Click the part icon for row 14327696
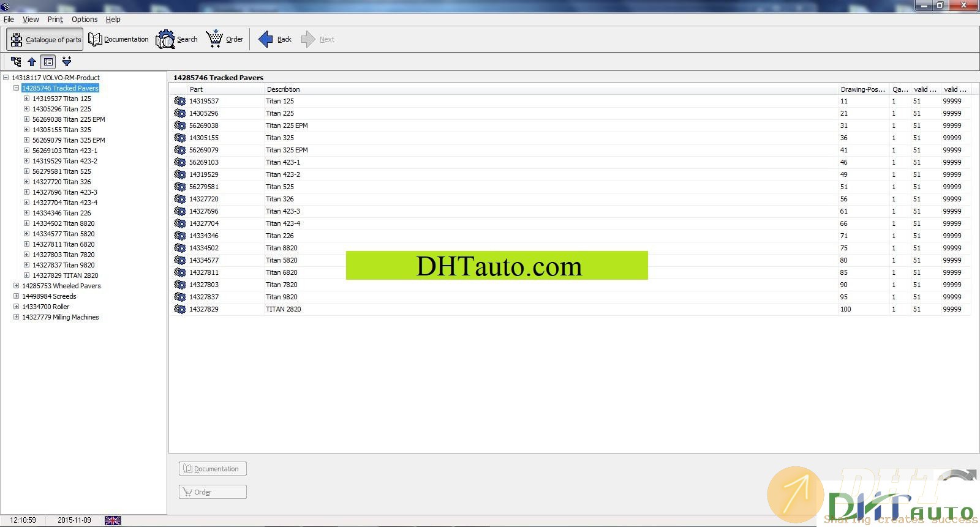Screen dimensions: 980x527 point(180,211)
